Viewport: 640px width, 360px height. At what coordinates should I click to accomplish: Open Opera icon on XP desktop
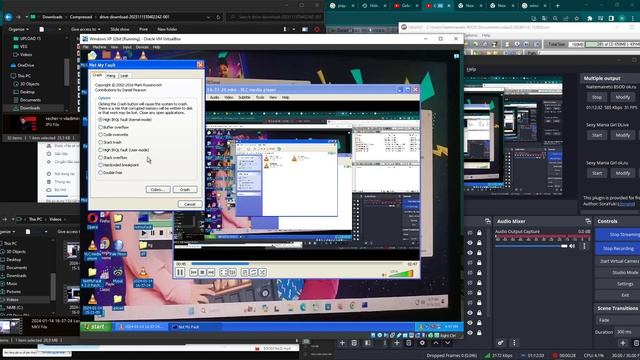tap(93, 219)
